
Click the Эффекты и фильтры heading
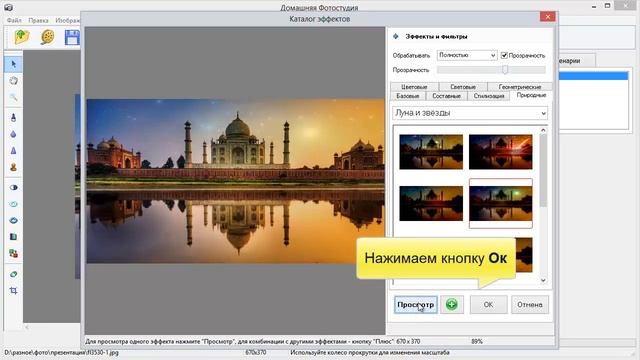[436, 36]
